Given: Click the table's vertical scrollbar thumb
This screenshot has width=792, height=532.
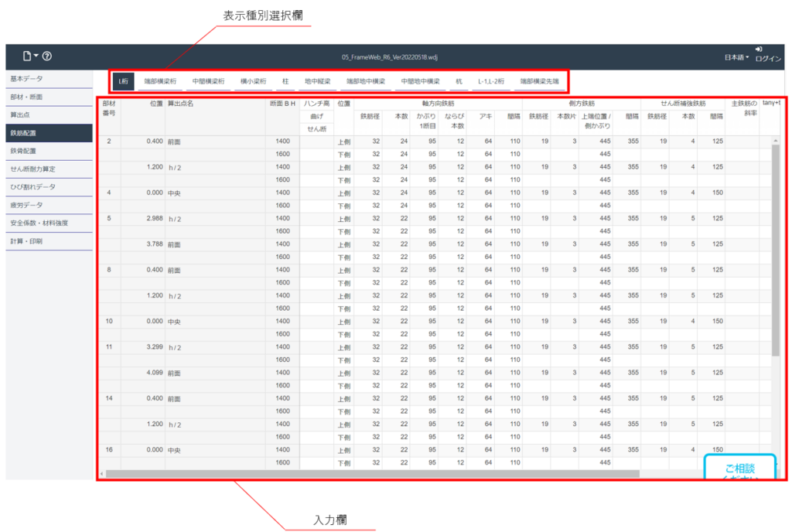Looking at the screenshot, I should [776, 250].
